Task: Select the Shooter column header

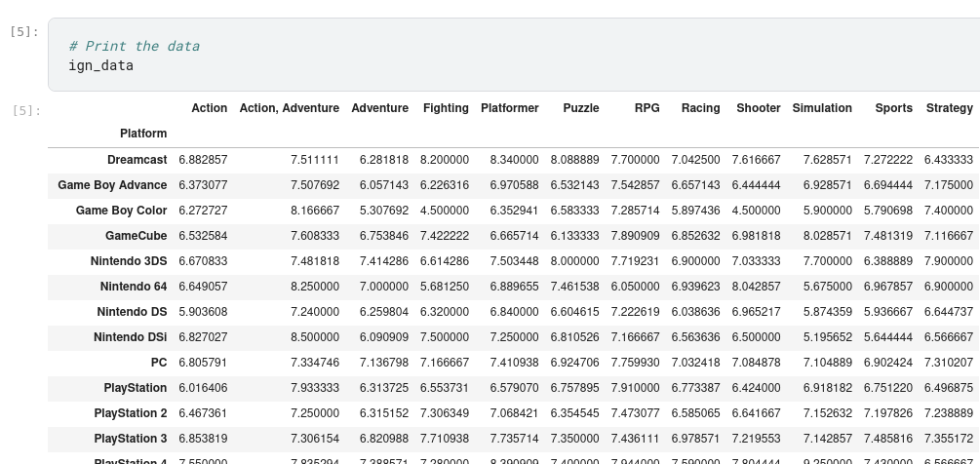Action: tap(758, 108)
